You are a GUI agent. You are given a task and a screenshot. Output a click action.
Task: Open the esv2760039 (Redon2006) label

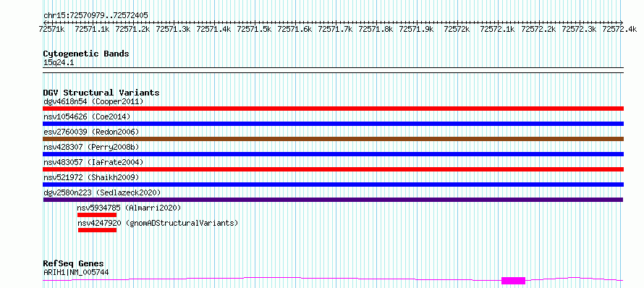[x=91, y=132]
